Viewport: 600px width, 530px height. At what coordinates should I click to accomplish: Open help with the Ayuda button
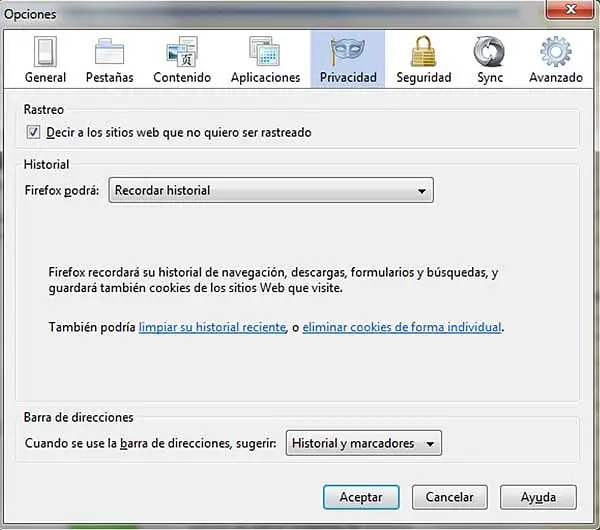[x=538, y=497]
